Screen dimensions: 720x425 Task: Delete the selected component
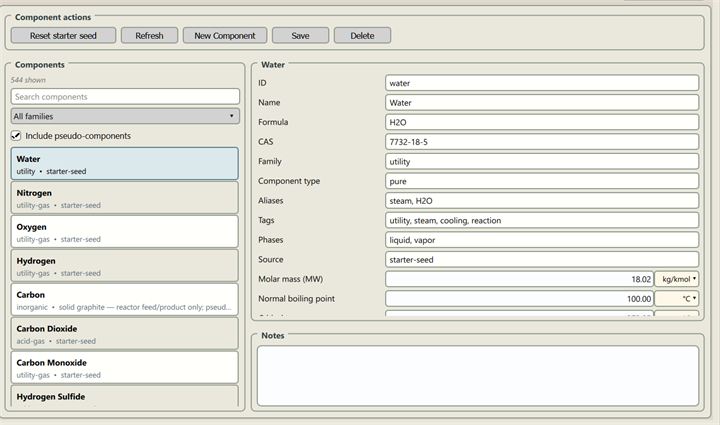362,36
